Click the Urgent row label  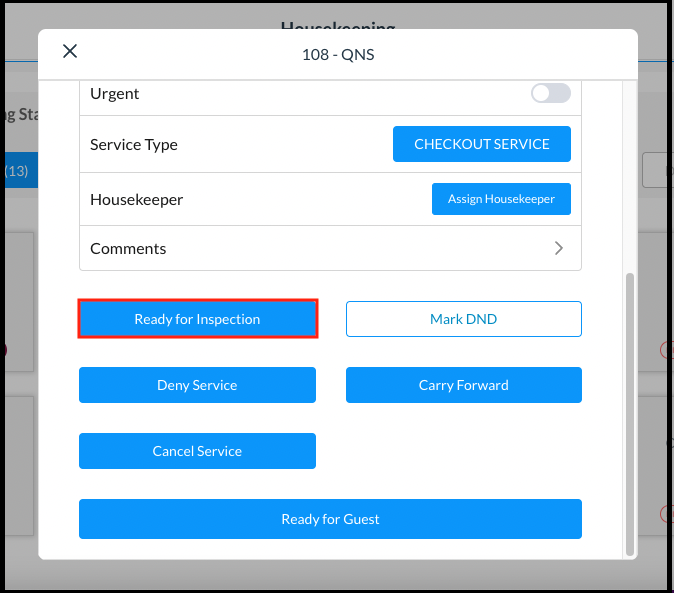coord(115,93)
